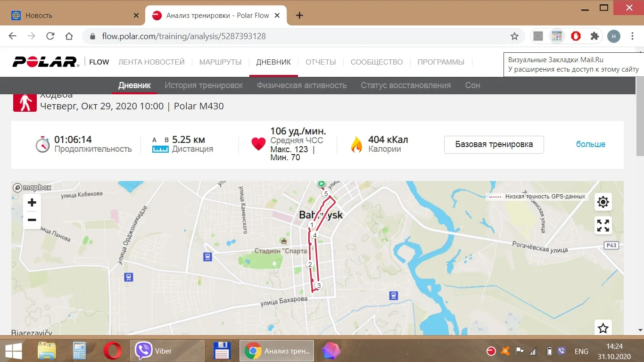Click the mapbox logo

coord(32,188)
